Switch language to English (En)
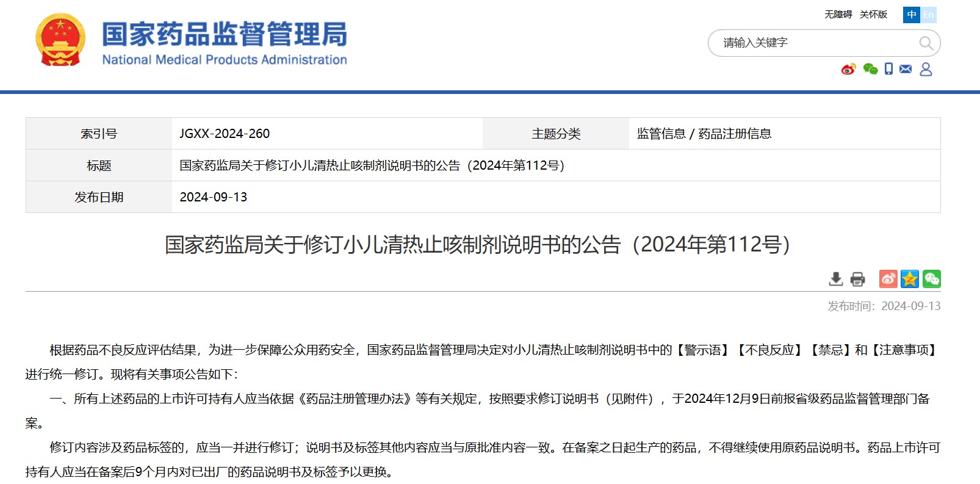This screenshot has height=484, width=980. (x=928, y=15)
